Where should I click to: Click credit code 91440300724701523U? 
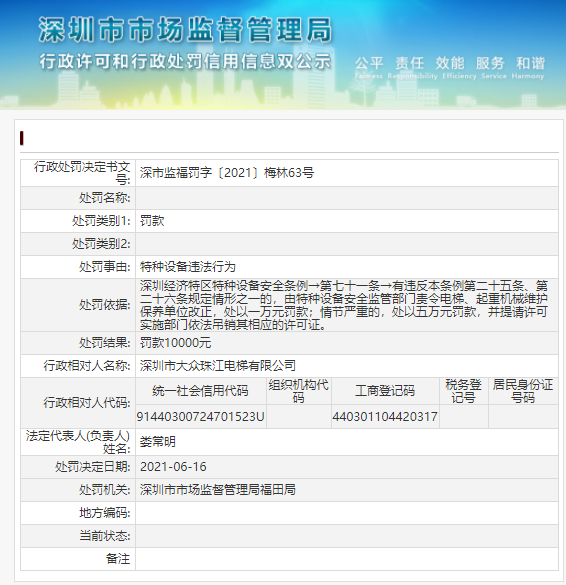(200, 416)
